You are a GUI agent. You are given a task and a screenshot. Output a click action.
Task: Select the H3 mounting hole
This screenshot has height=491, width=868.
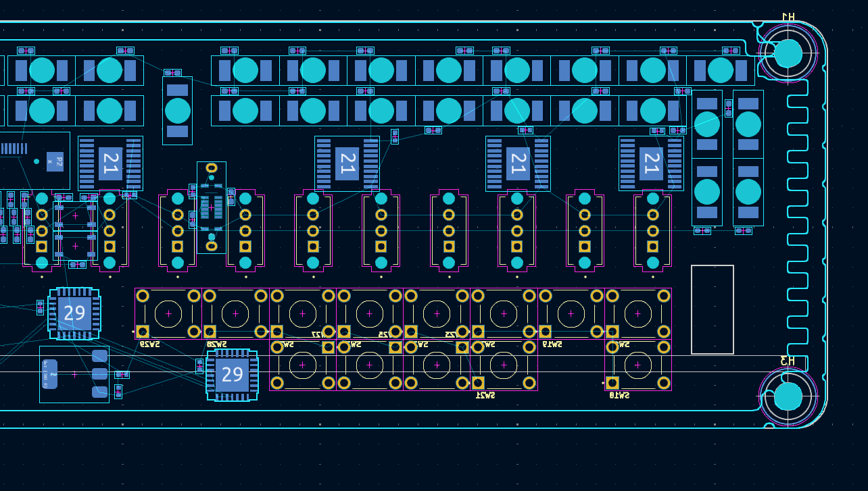point(788,396)
